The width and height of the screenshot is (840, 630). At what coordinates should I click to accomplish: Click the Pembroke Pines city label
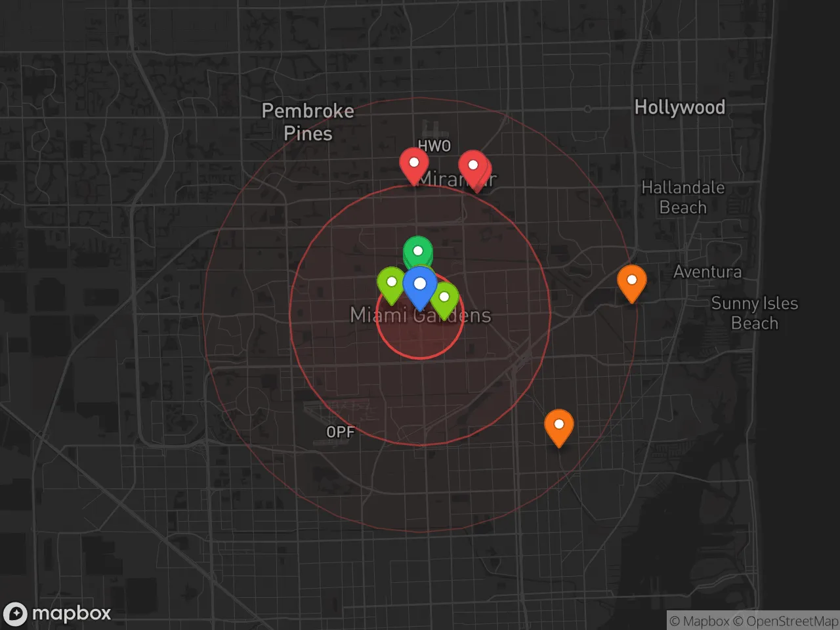tap(308, 122)
